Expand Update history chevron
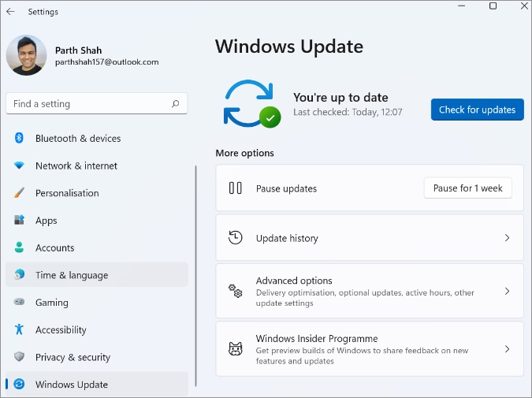 [x=508, y=238]
